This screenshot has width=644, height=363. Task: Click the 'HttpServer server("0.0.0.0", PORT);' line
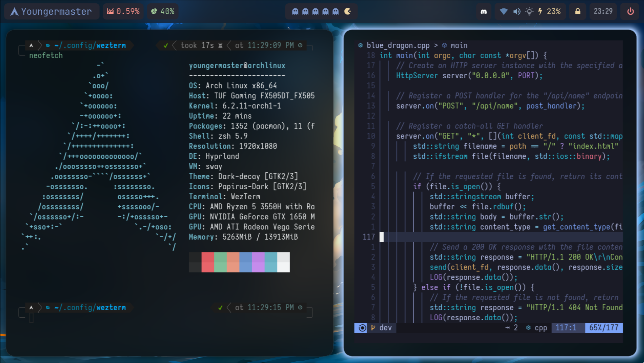coord(469,76)
